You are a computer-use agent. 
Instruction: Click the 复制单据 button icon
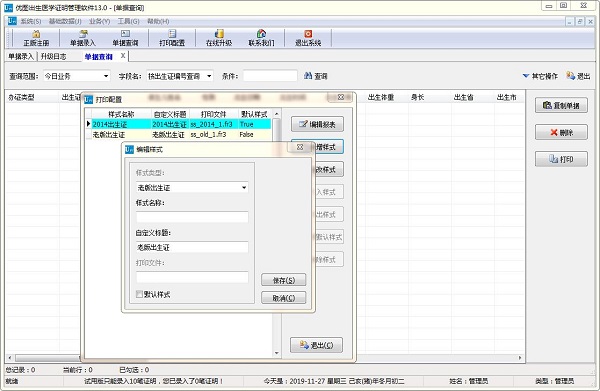click(547, 105)
